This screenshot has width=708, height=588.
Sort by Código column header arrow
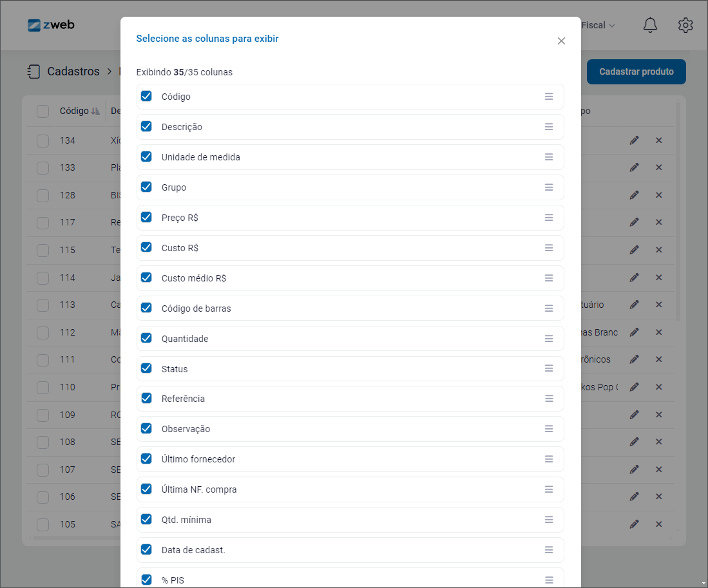[95, 111]
